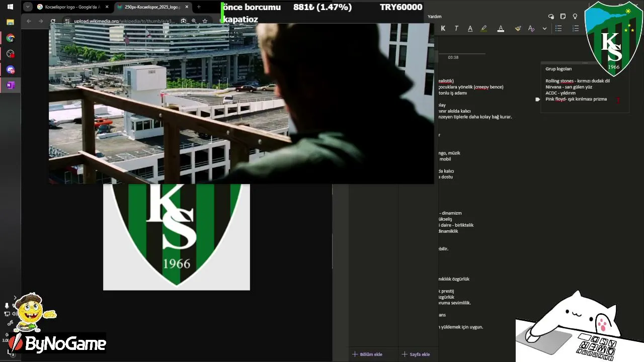Image resolution: width=644 pixels, height=362 pixels.
Task: Go back in Chrome
Action: (x=29, y=21)
